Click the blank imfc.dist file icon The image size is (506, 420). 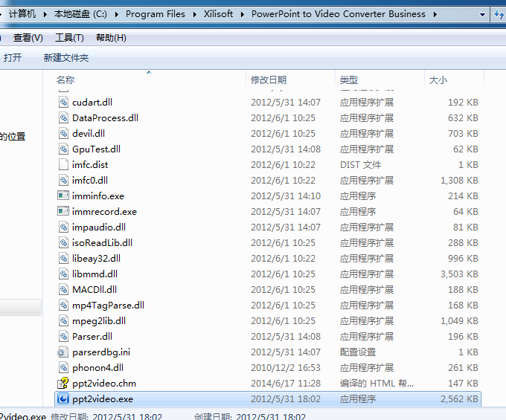tap(63, 165)
